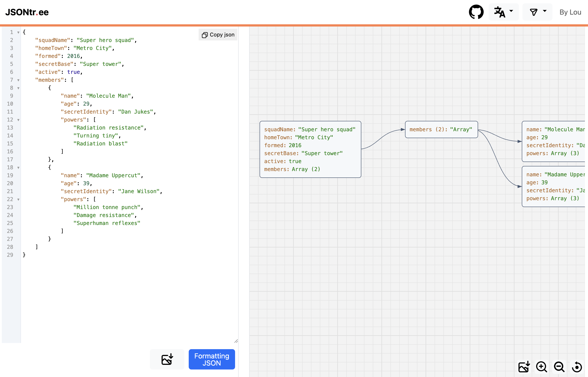Screen dimensions: 588x377
Task: Click "age: 39" in Madame Uppercut node
Action: [537, 183]
